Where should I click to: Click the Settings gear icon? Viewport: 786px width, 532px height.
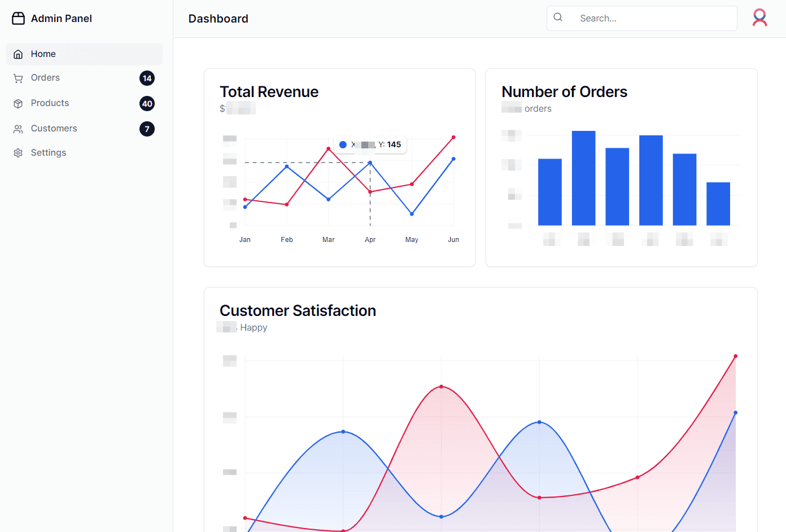tap(18, 153)
